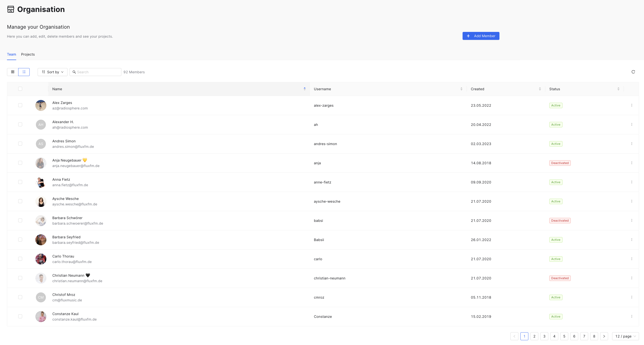Refresh the members list
Image resolution: width=644 pixels, height=345 pixels.
tap(633, 72)
